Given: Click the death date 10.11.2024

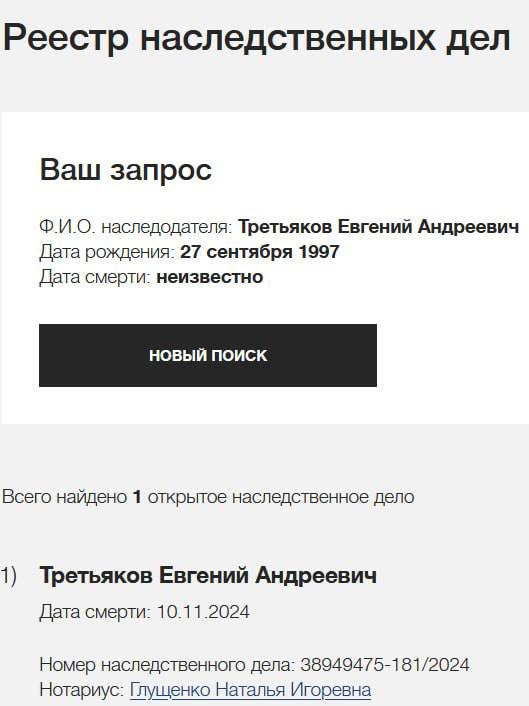Looking at the screenshot, I should point(203,612).
